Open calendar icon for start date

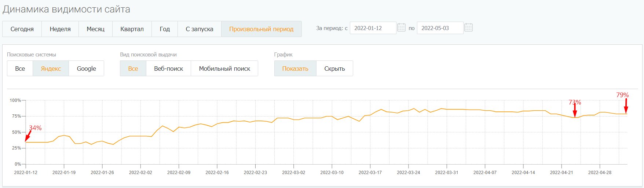coord(402,28)
